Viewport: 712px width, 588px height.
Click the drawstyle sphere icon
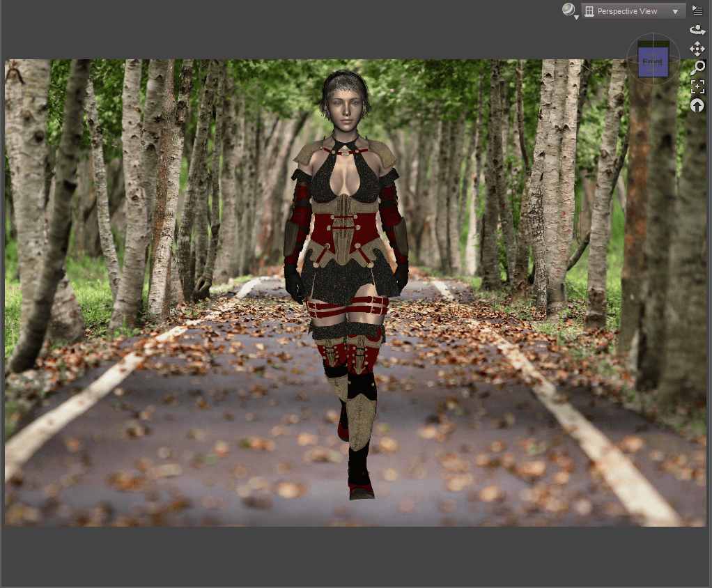(x=568, y=10)
